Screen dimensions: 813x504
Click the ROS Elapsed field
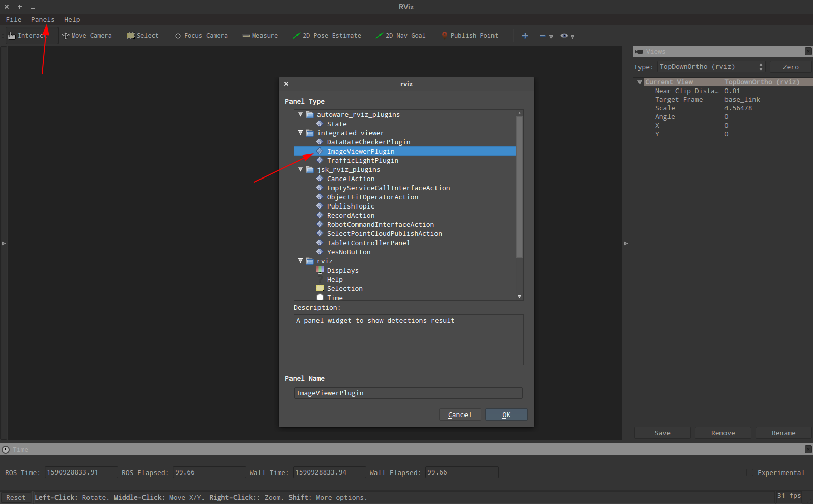click(x=210, y=472)
